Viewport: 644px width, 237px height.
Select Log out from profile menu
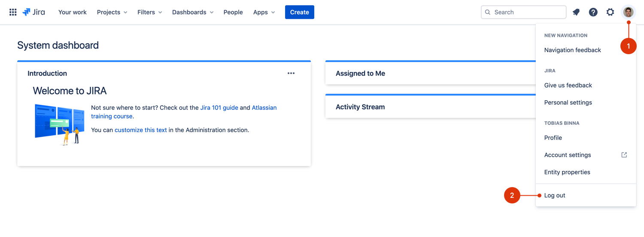[x=555, y=195]
